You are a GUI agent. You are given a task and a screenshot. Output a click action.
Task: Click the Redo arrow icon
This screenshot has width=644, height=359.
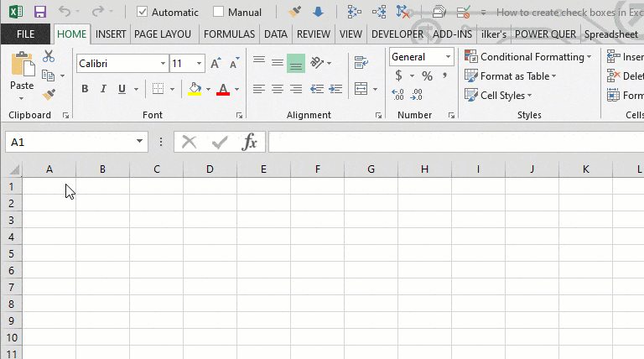point(98,12)
